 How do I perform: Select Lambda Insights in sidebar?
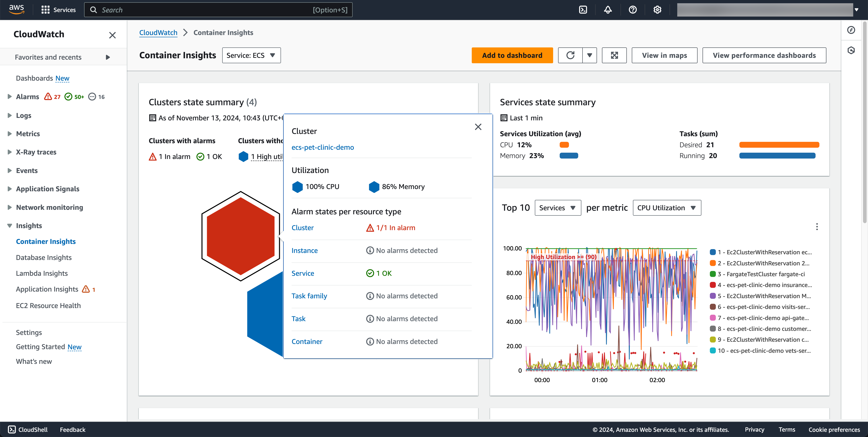[42, 273]
